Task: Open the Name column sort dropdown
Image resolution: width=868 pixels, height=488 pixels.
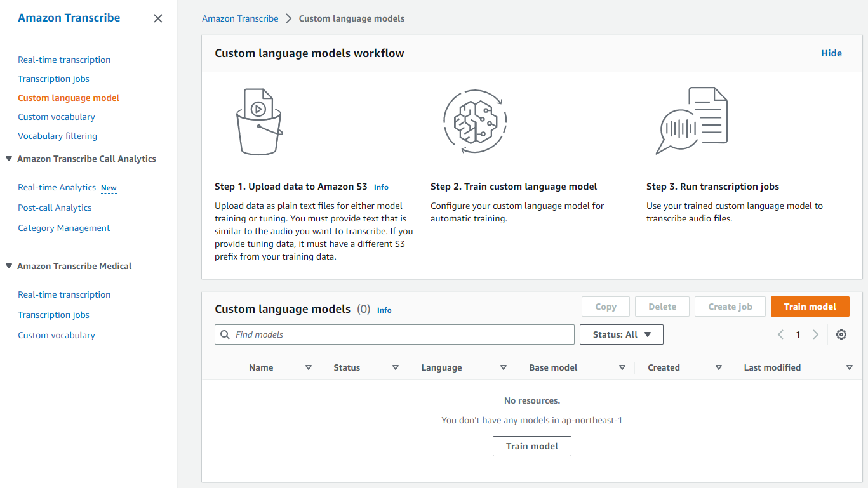Action: click(x=309, y=367)
